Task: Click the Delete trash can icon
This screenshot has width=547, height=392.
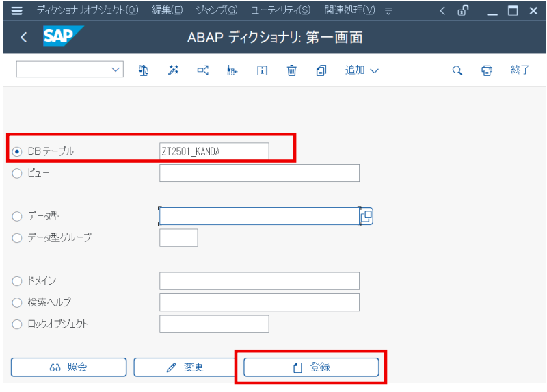Action: pos(292,70)
